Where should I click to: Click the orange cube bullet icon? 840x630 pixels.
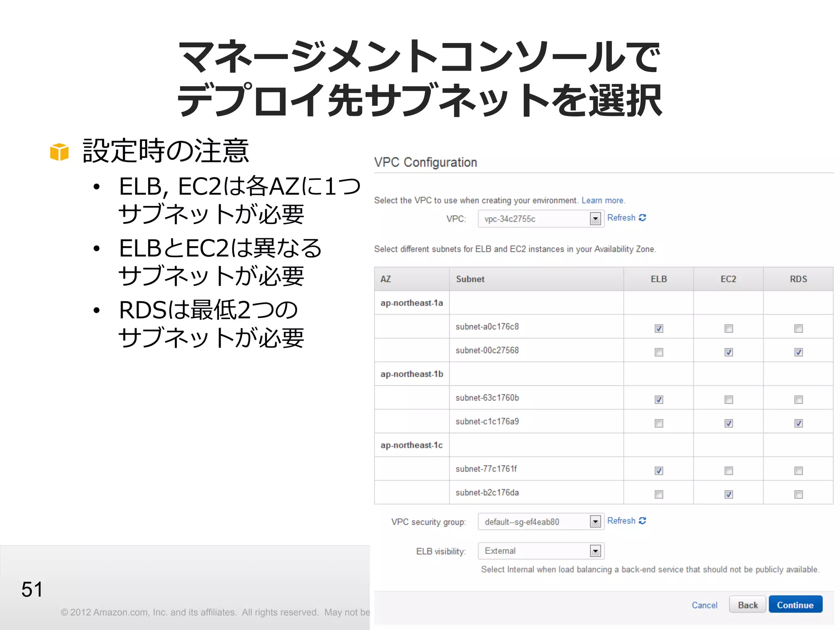[59, 152]
